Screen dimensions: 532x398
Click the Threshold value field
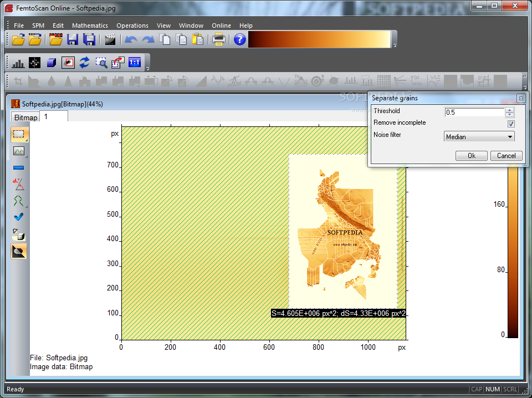point(475,113)
